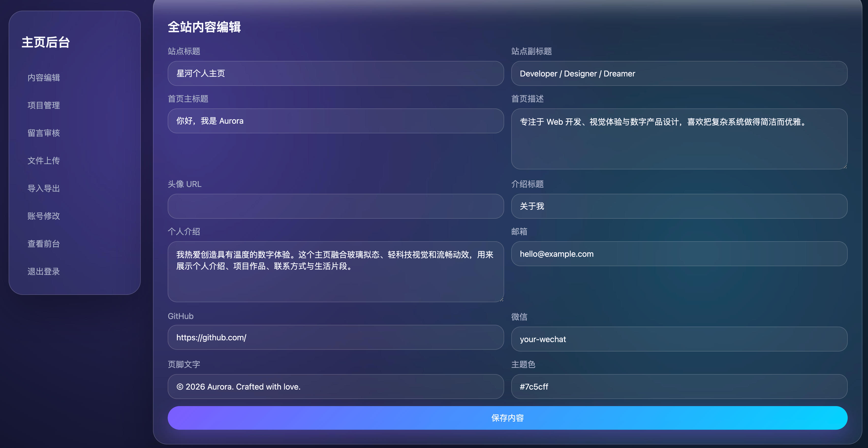Go to 项目管理 section
The image size is (868, 448).
click(44, 105)
